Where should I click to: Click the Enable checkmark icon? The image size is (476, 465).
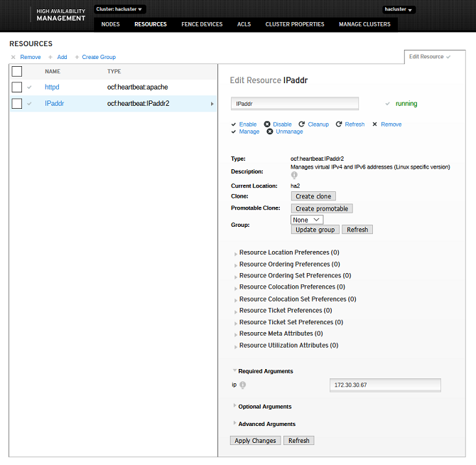point(234,124)
